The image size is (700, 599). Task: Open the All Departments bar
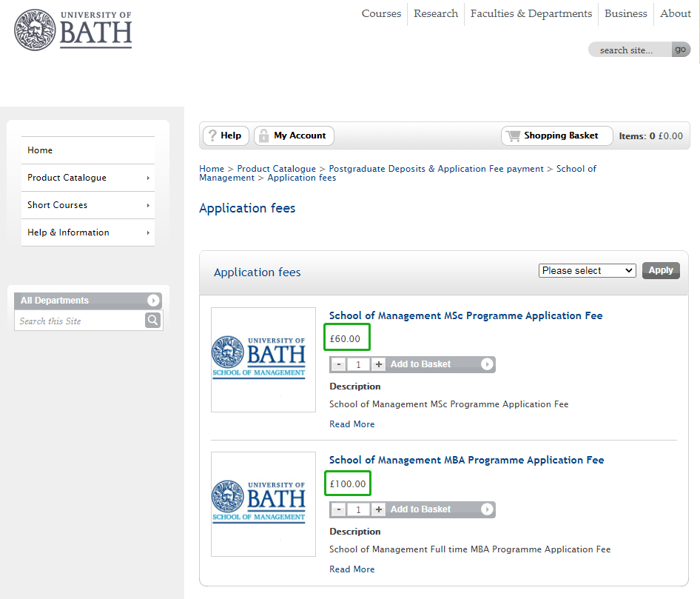click(88, 301)
